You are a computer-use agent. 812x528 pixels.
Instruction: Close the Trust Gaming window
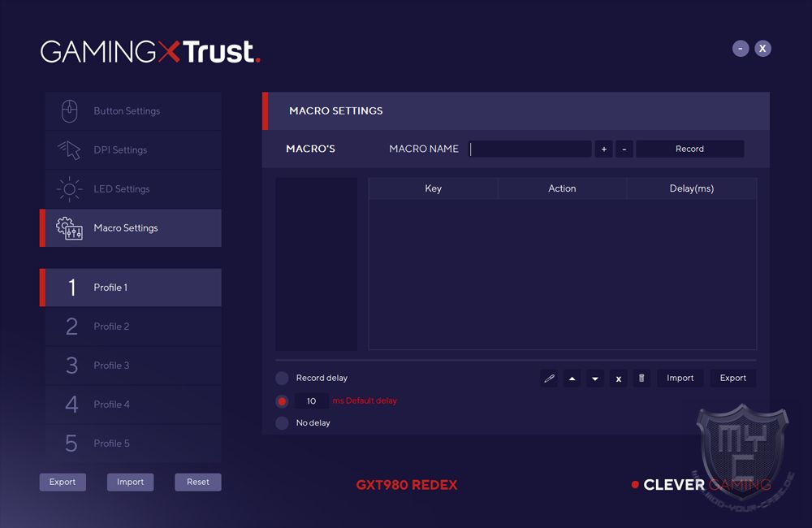point(762,48)
